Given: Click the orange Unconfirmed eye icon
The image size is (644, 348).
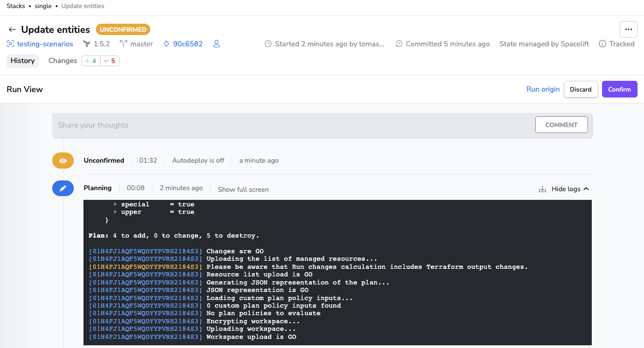Looking at the screenshot, I should tap(63, 161).
